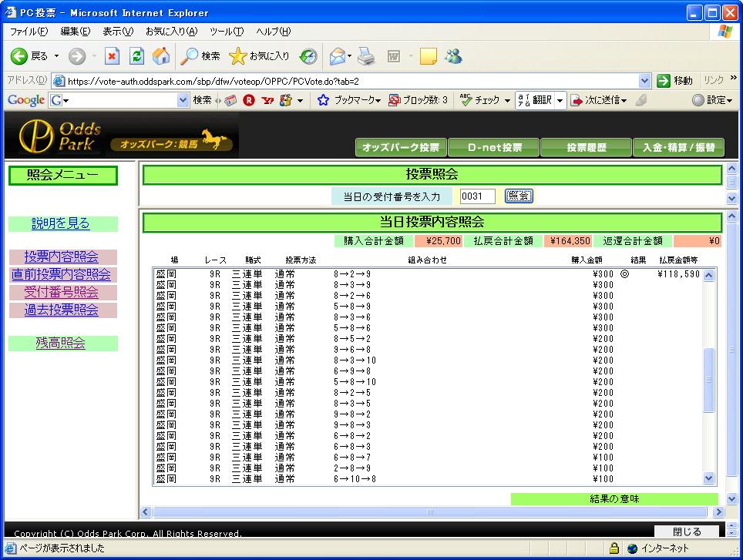Open the address bar dropdown arrow

[x=644, y=81]
